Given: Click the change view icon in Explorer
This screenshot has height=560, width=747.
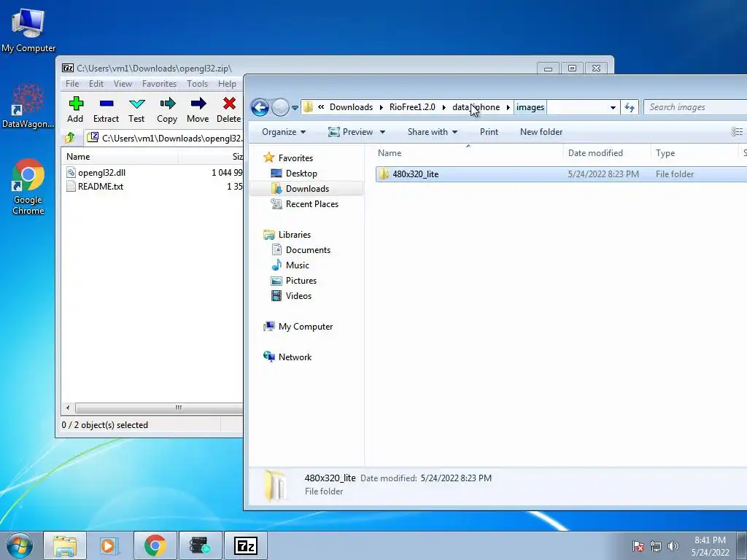Looking at the screenshot, I should 737,132.
